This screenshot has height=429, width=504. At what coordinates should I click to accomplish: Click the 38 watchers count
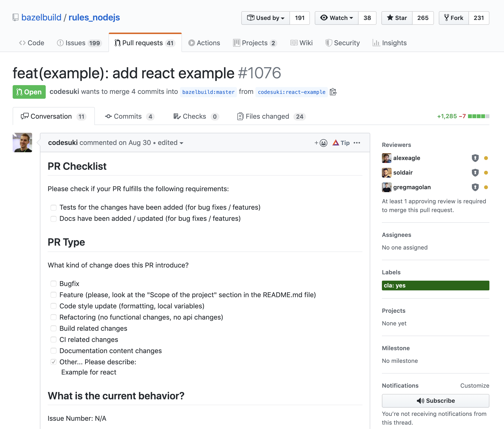coord(367,18)
